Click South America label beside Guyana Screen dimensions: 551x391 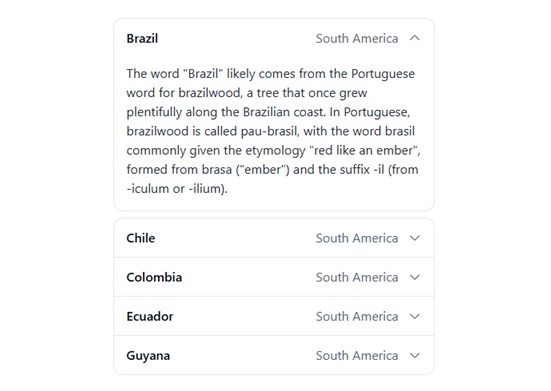point(357,355)
